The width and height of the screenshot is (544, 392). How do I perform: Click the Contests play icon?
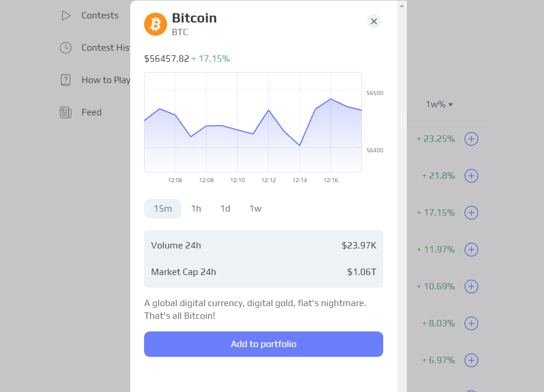click(66, 16)
